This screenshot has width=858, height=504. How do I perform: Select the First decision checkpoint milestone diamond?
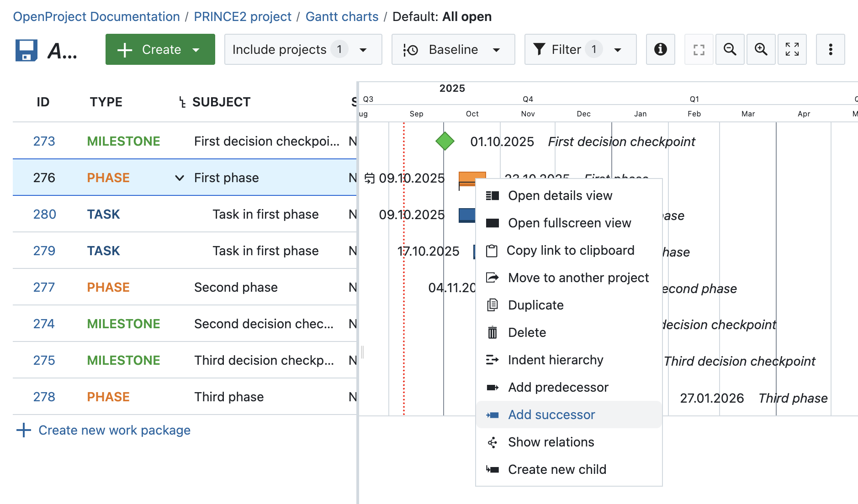coord(445,141)
